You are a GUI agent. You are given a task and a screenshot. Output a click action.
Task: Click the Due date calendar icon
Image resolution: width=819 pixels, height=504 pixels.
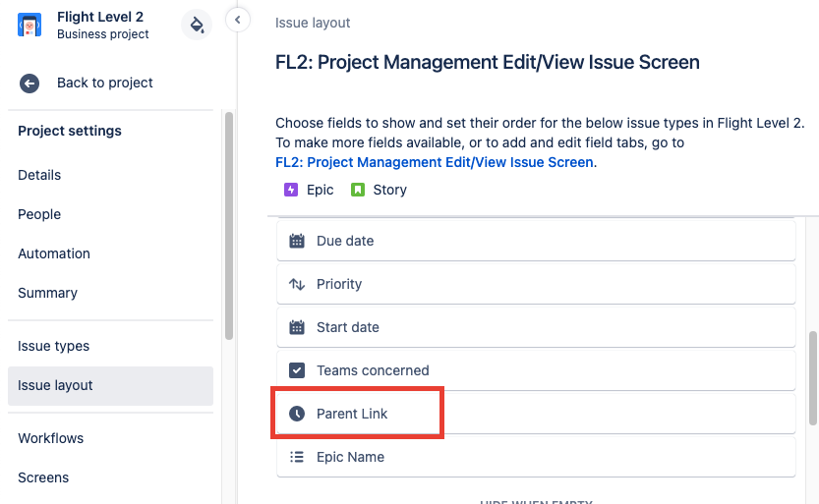[297, 241]
